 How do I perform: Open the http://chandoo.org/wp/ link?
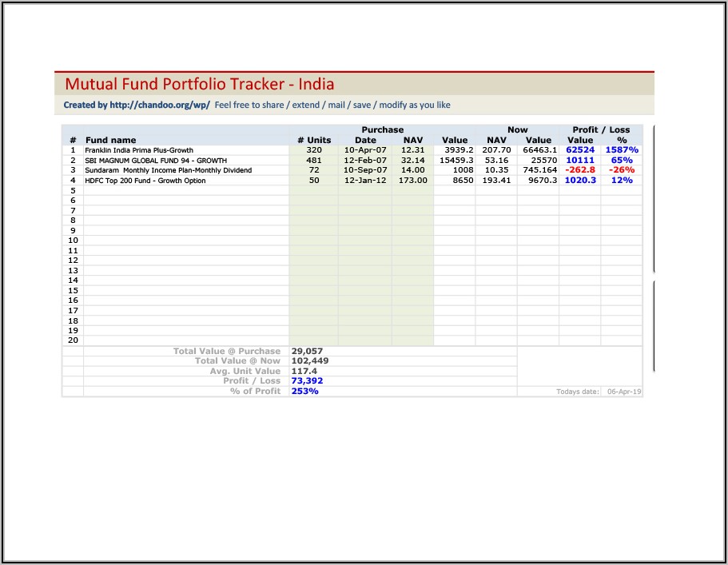coord(159,105)
